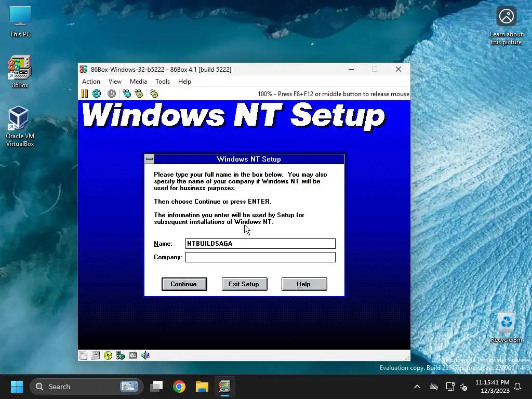Click the Name input field
The image size is (532, 399).
(x=260, y=244)
